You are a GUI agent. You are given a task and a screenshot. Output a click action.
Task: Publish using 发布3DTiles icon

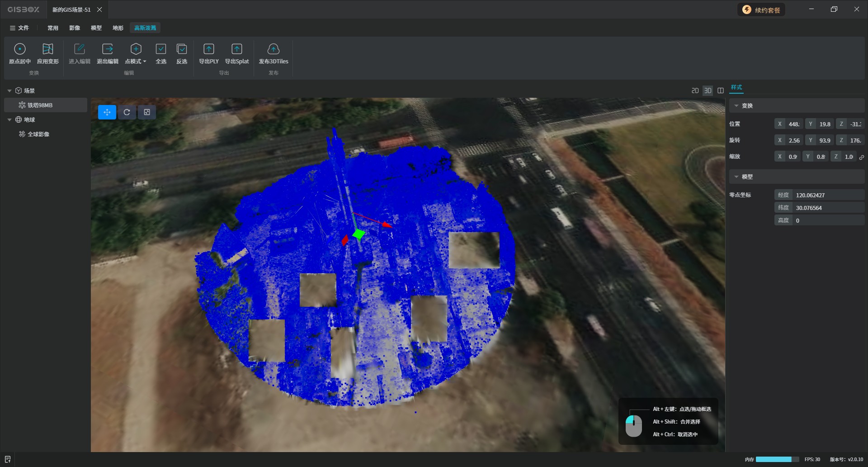(274, 49)
